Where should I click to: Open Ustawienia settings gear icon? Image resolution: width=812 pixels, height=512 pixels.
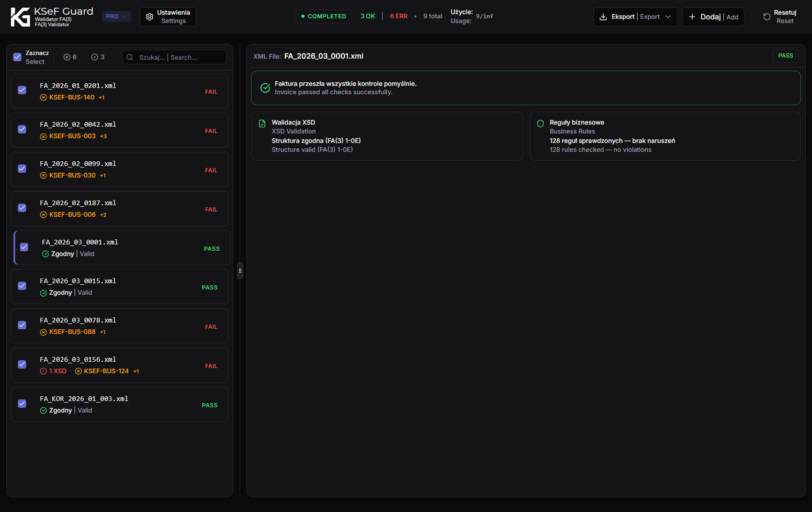(x=150, y=17)
